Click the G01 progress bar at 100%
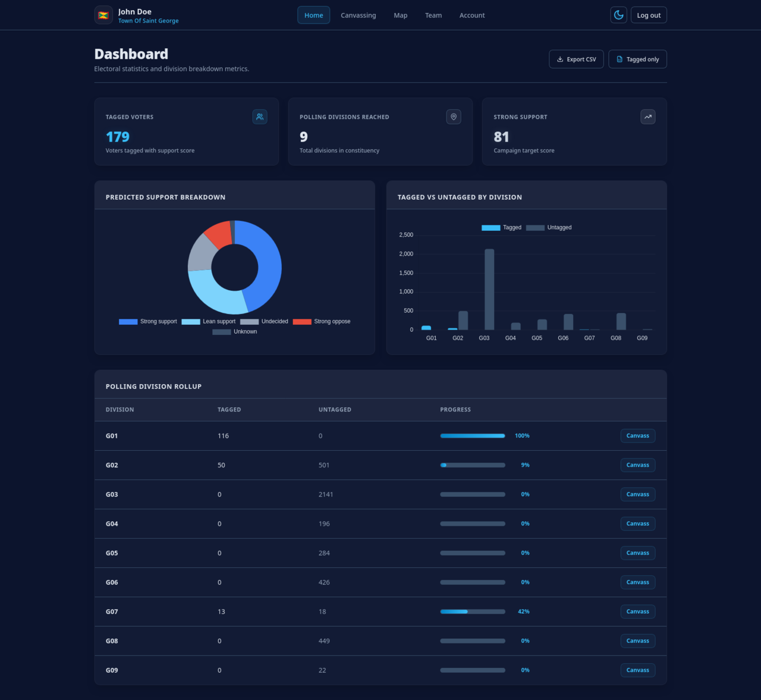This screenshot has width=761, height=700. click(473, 436)
